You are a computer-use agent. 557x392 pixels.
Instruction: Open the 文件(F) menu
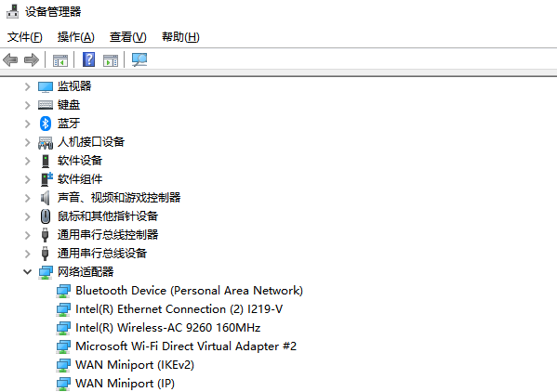click(x=25, y=37)
